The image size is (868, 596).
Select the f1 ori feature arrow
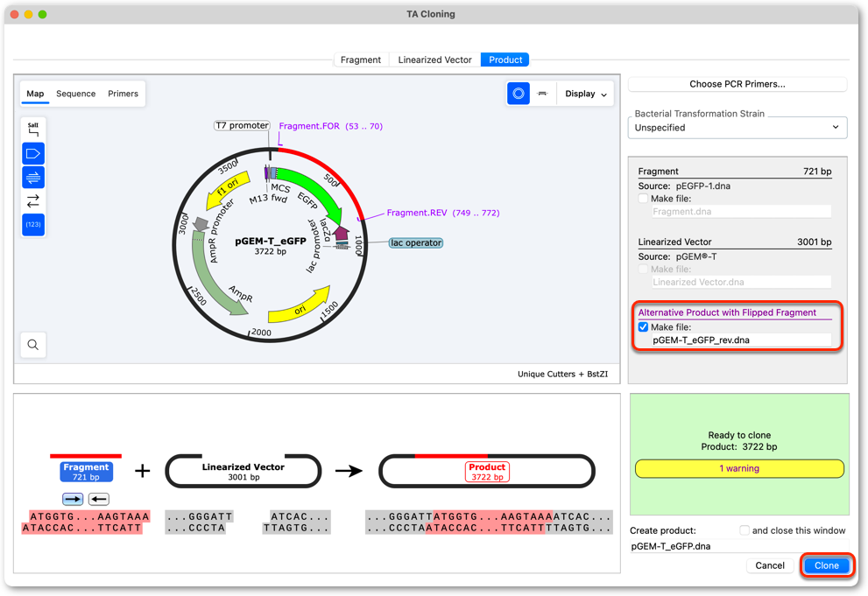[227, 189]
